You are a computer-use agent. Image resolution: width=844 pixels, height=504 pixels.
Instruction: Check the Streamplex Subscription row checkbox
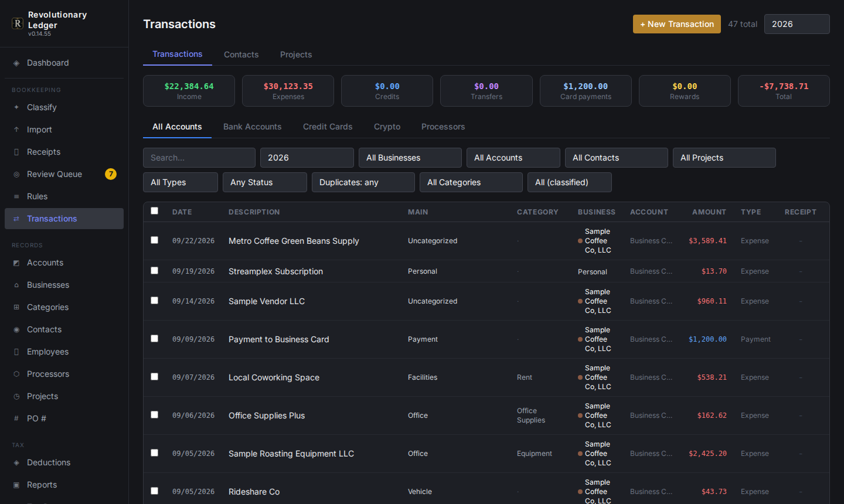(155, 271)
